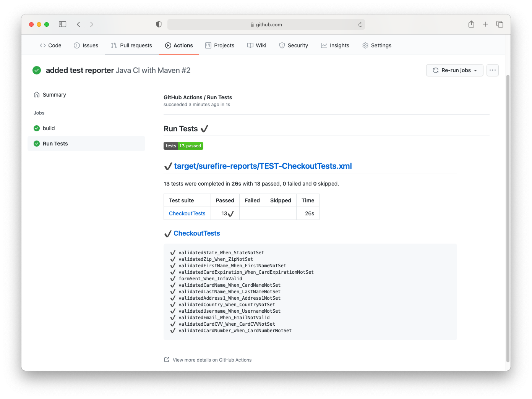Viewport: 532px width, 399px height.
Task: Reload page with refresh icon
Action: point(360,24)
